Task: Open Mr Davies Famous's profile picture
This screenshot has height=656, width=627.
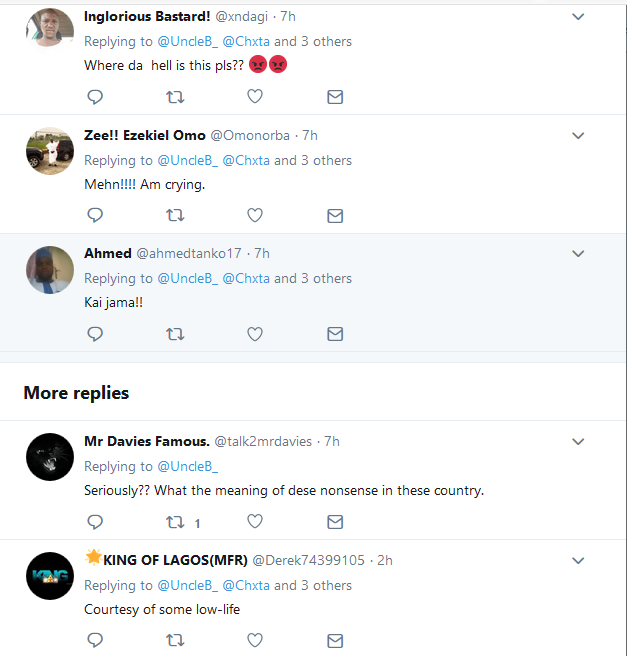Action: [49, 458]
